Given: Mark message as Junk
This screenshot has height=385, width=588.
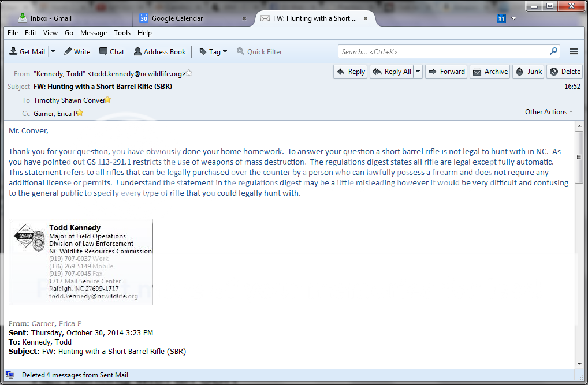Looking at the screenshot, I should tap(529, 72).
